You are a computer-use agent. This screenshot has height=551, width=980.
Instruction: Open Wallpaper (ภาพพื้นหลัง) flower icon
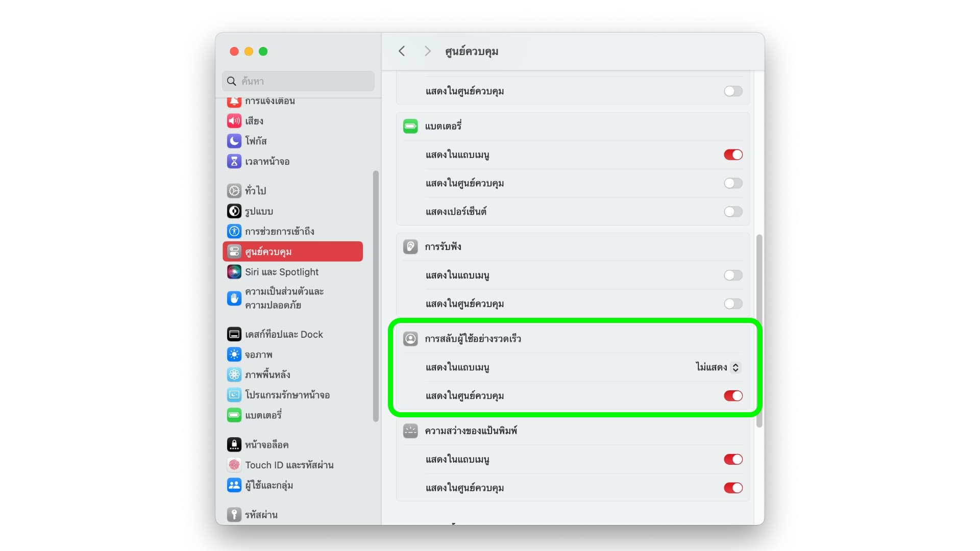pos(234,374)
